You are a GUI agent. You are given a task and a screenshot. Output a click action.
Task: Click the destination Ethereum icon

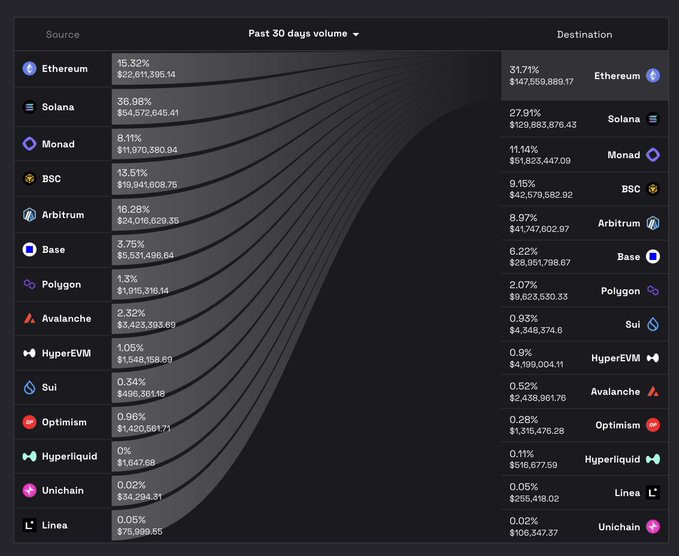pyautogui.click(x=653, y=75)
